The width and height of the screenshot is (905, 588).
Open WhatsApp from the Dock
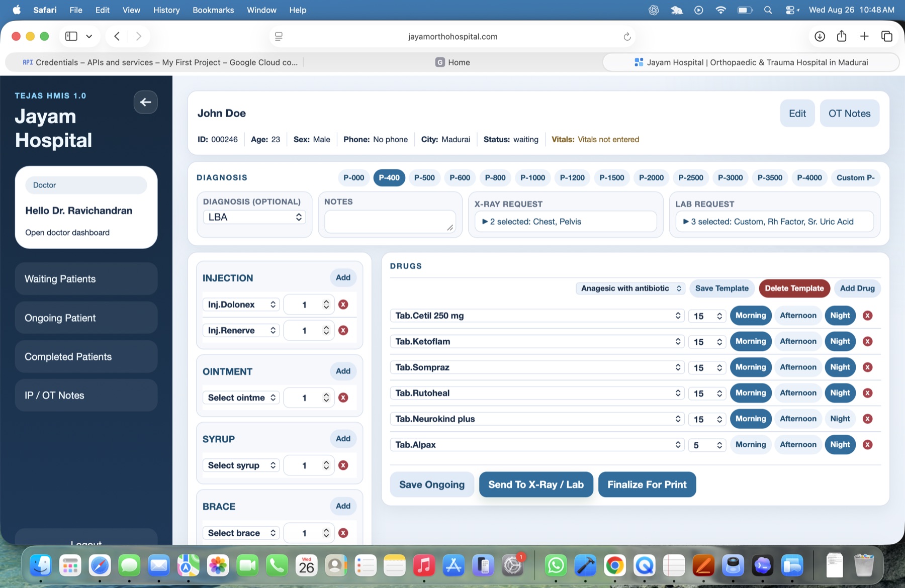556,566
